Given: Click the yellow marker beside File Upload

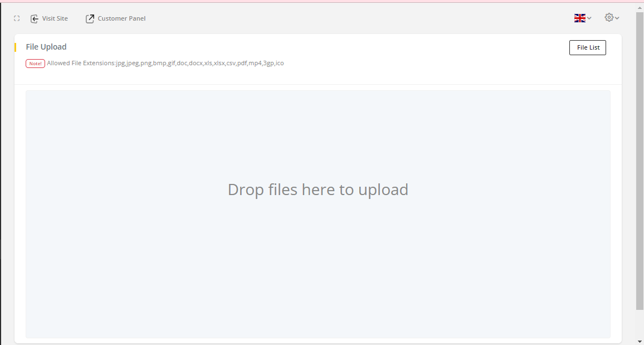Looking at the screenshot, I should coord(15,47).
